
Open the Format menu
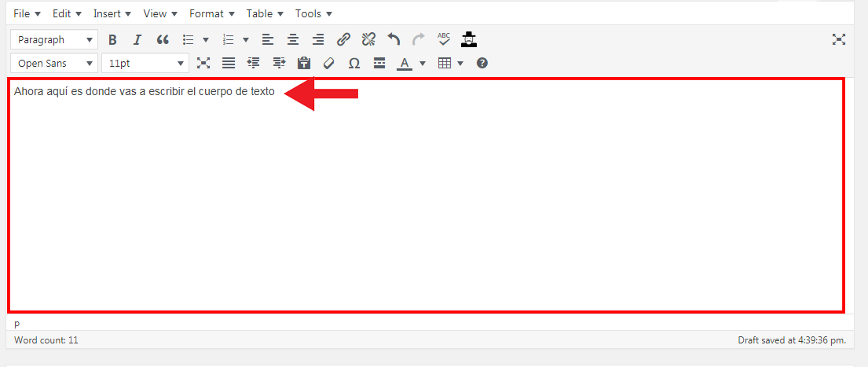click(211, 13)
